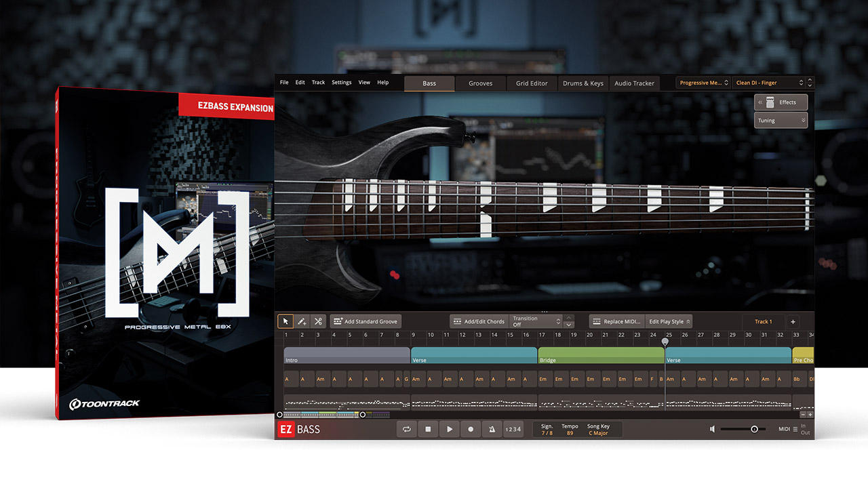This screenshot has width=868, height=488.
Task: Switch to the Grooves tab
Action: [x=481, y=83]
